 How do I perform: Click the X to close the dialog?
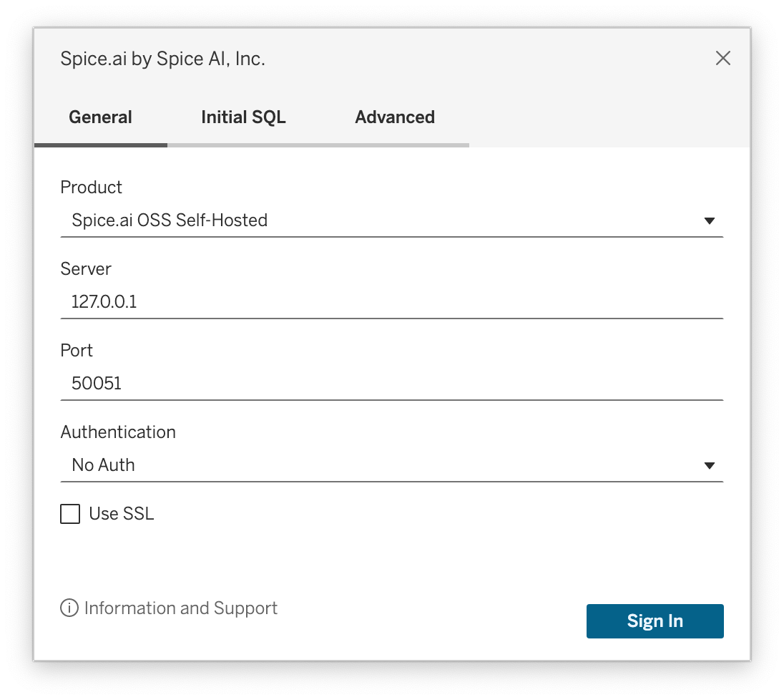pyautogui.click(x=723, y=59)
